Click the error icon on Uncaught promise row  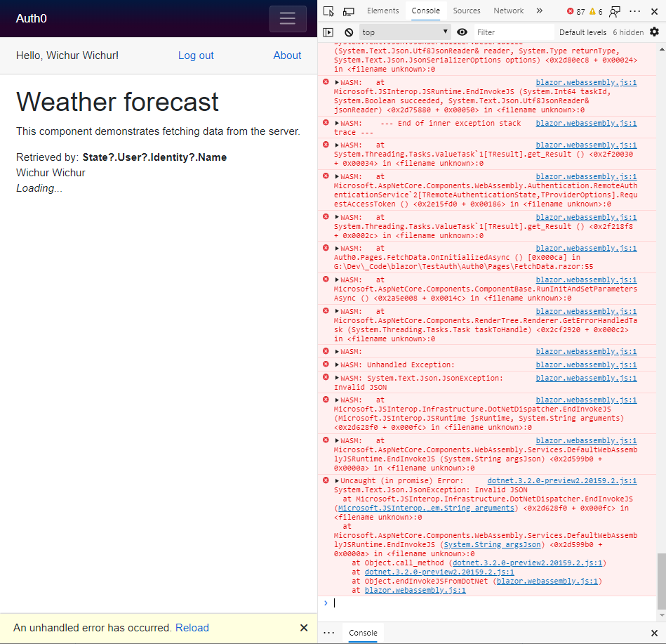326,480
